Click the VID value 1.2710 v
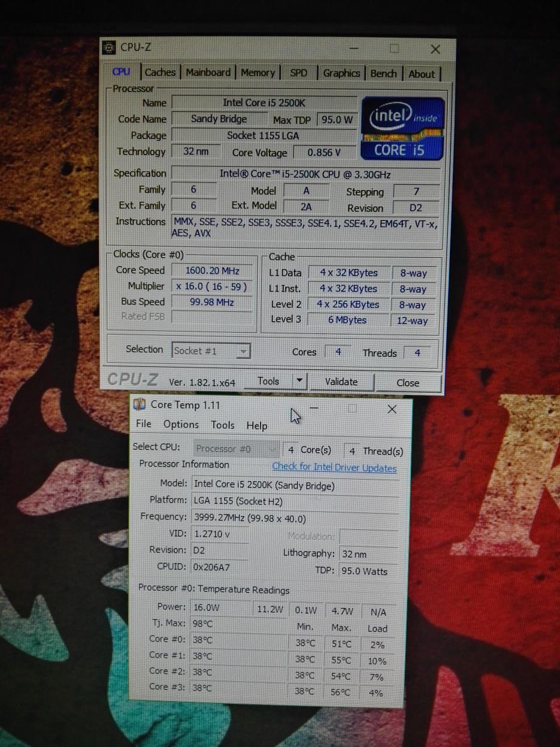This screenshot has height=747, width=560. (219, 534)
